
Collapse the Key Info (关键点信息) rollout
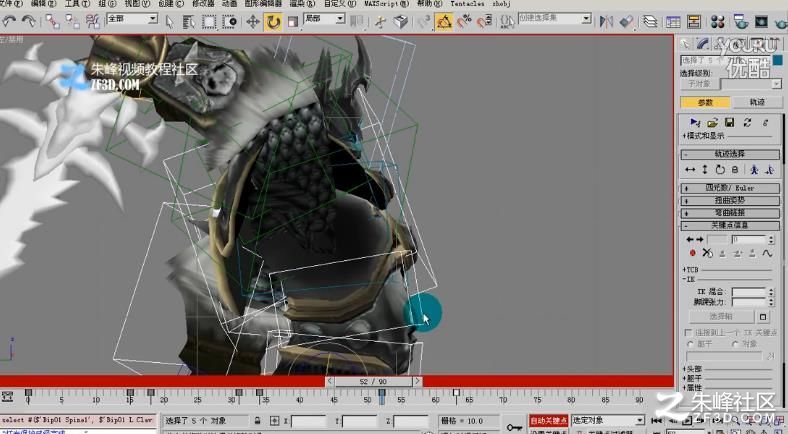tap(730, 225)
